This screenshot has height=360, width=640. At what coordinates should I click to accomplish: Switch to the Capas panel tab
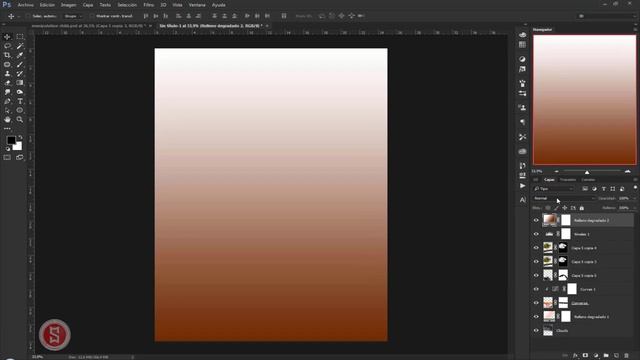549,180
